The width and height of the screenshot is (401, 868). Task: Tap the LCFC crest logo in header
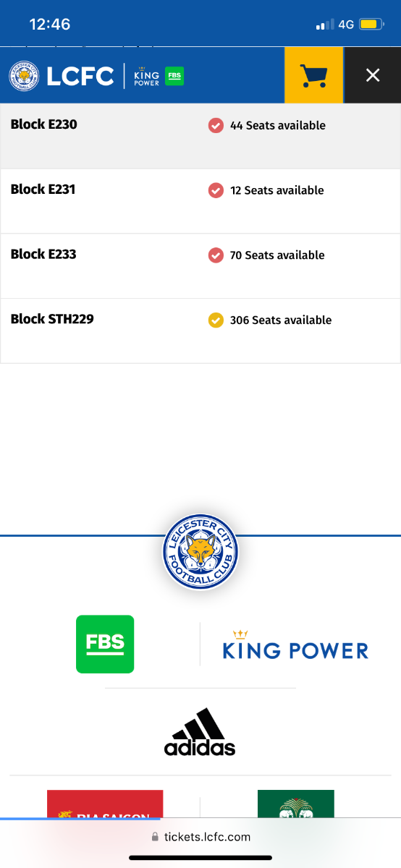(x=25, y=76)
